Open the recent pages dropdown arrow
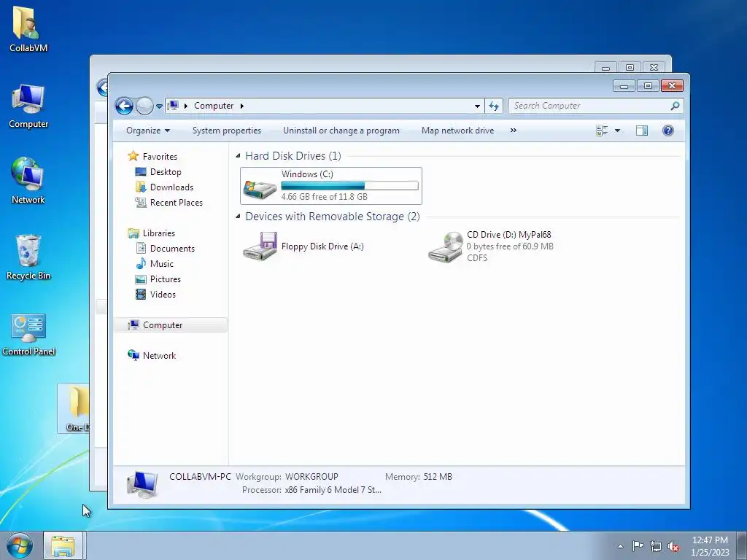This screenshot has width=747, height=560. coord(159,106)
